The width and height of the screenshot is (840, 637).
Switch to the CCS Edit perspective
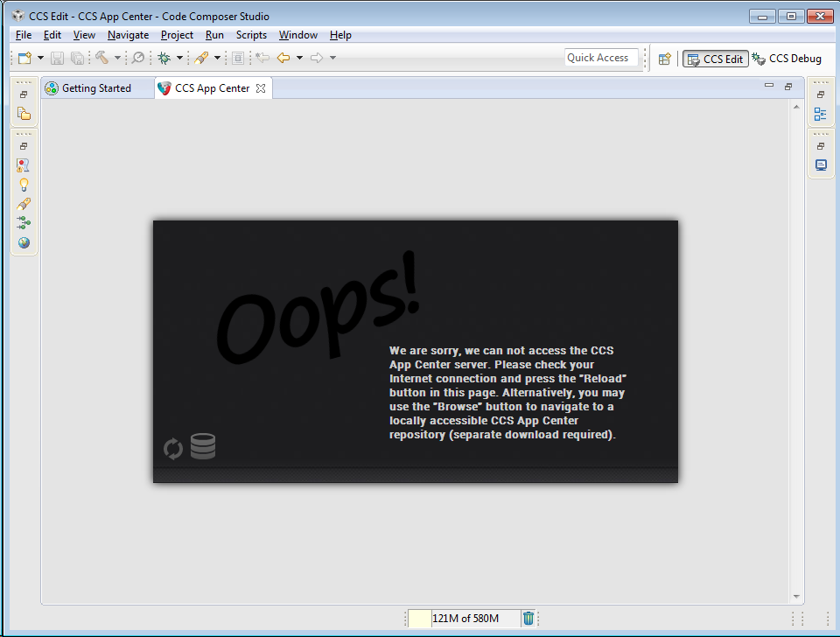click(x=715, y=59)
